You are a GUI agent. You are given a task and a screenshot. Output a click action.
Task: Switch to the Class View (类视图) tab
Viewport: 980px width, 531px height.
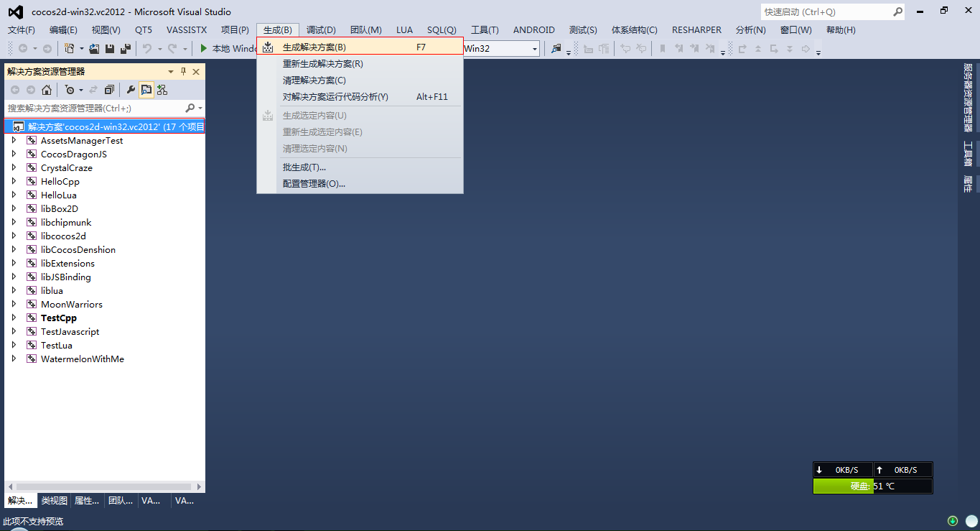pos(54,501)
